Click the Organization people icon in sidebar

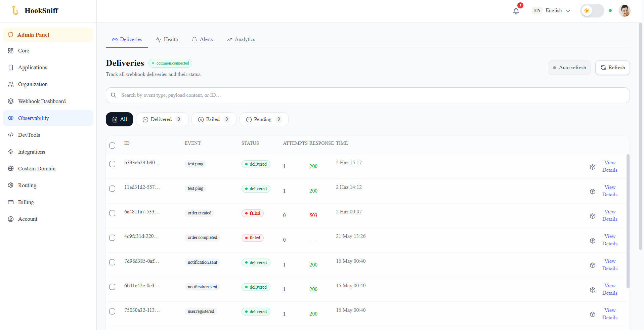pos(11,84)
